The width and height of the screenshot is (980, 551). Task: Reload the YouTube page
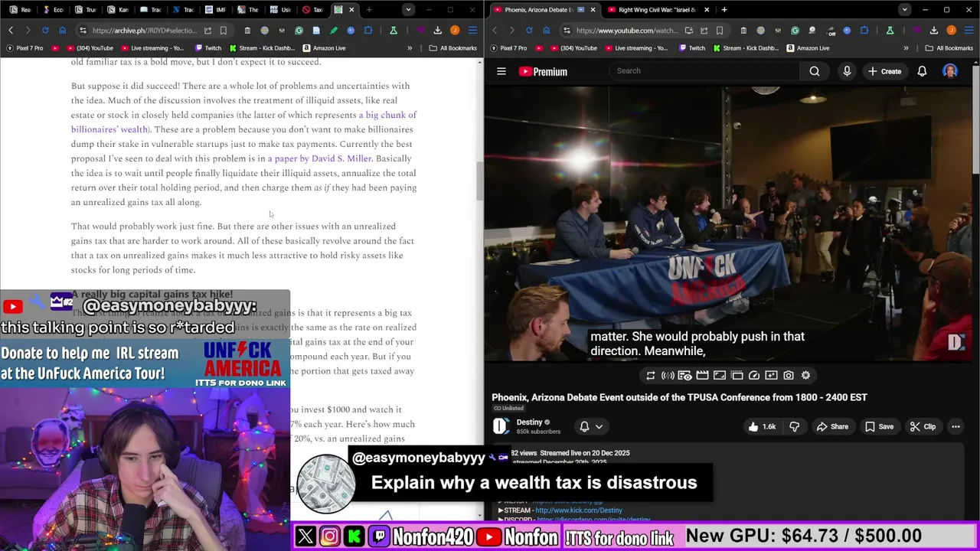point(529,31)
